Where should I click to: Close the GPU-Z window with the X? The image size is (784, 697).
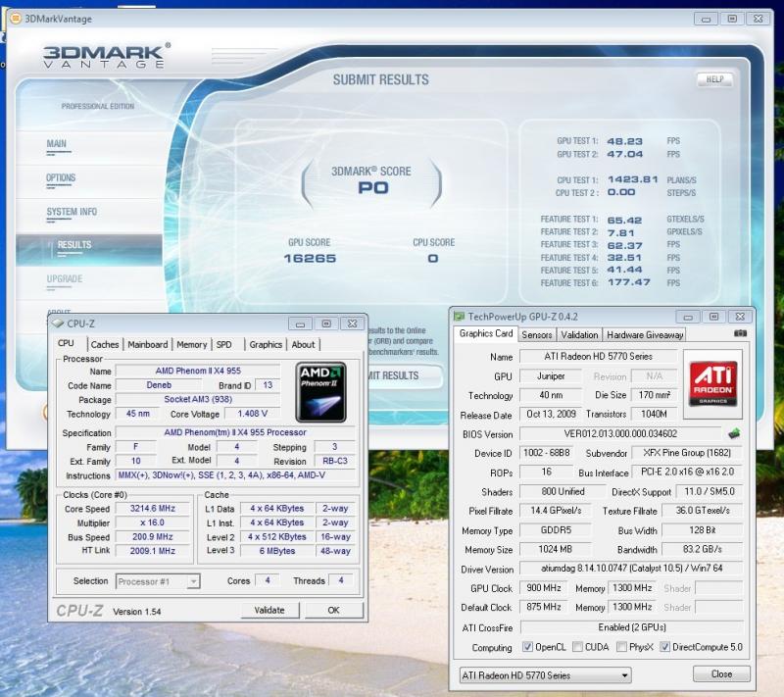pyautogui.click(x=740, y=317)
